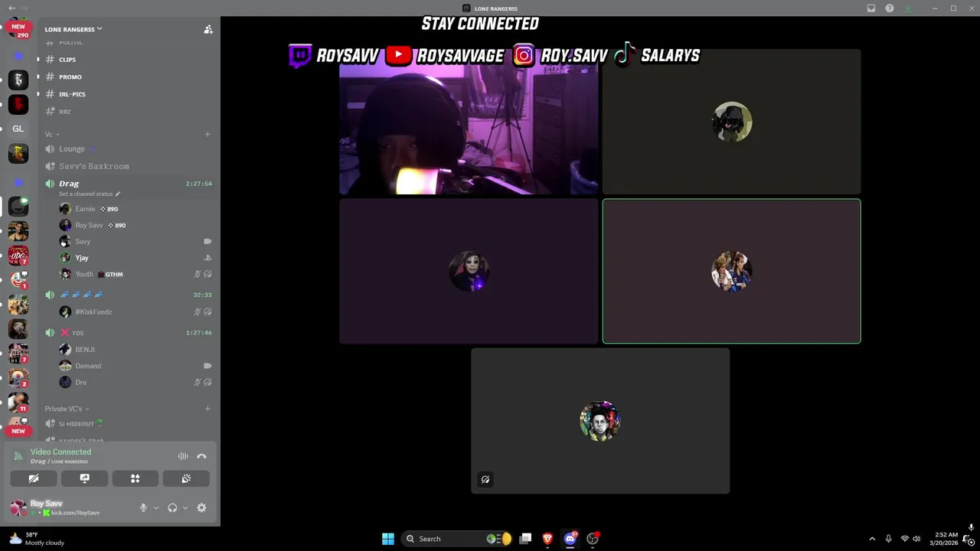This screenshot has width=980, height=551.
Task: Open the soundboard button
Action: (186, 478)
